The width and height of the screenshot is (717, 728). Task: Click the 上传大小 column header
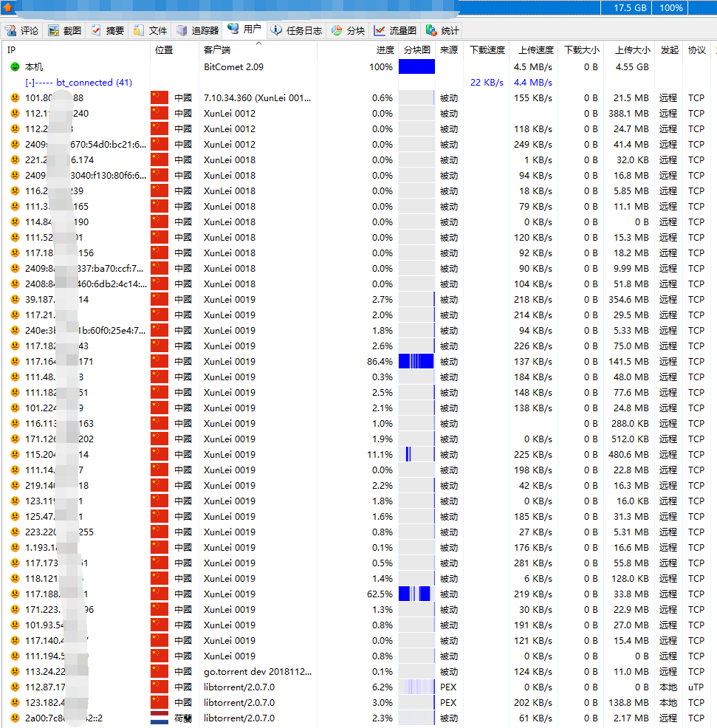(x=632, y=50)
